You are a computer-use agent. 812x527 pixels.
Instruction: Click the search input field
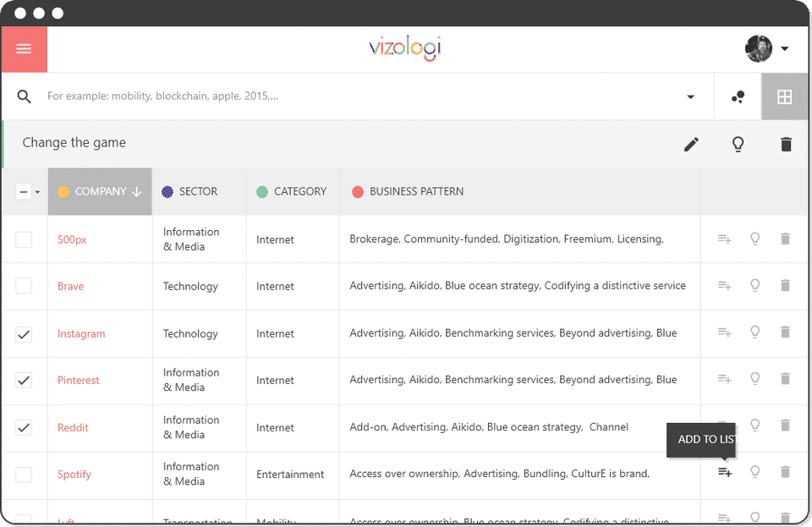point(355,96)
